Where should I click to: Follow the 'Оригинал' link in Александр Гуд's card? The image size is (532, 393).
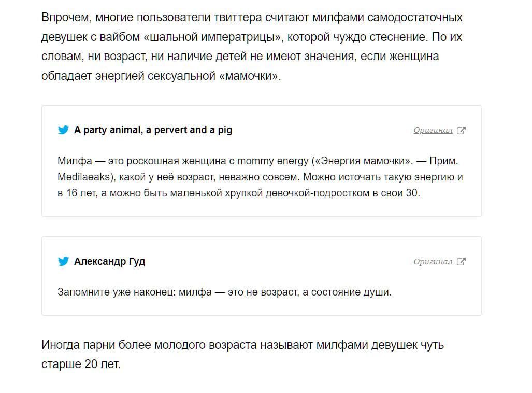pos(433,262)
